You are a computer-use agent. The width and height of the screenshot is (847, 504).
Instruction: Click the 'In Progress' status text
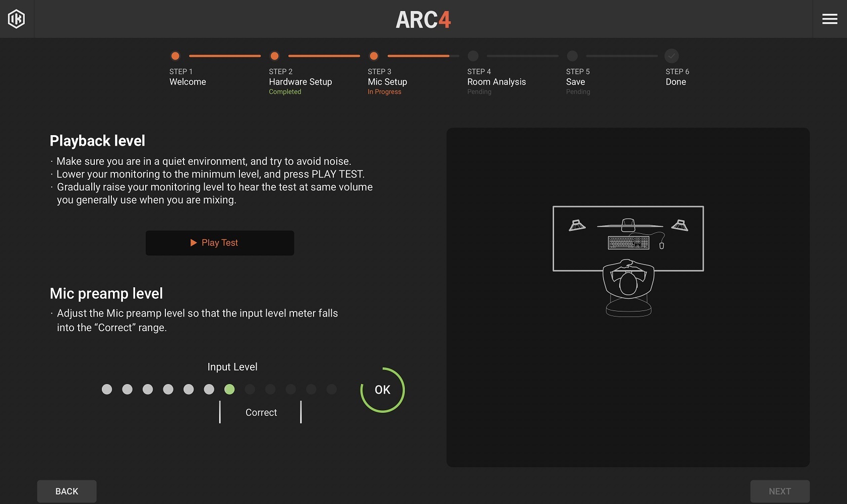385,92
